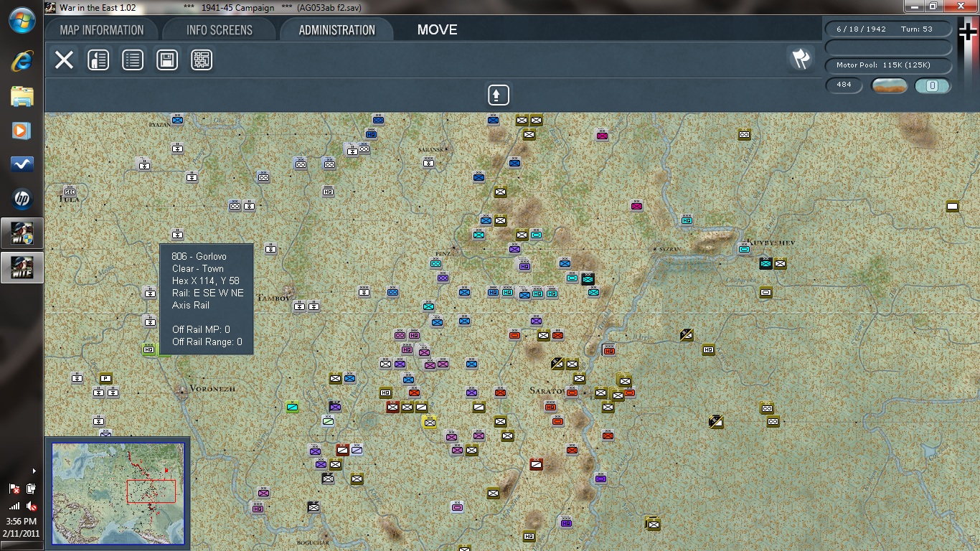
Task: Click the Kuybyshev city label
Action: point(771,242)
